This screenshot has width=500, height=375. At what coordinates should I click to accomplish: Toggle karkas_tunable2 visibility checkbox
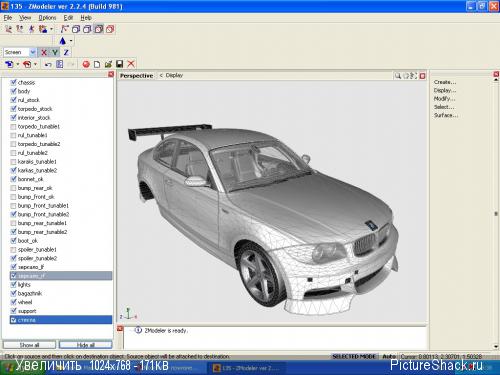(x=13, y=170)
